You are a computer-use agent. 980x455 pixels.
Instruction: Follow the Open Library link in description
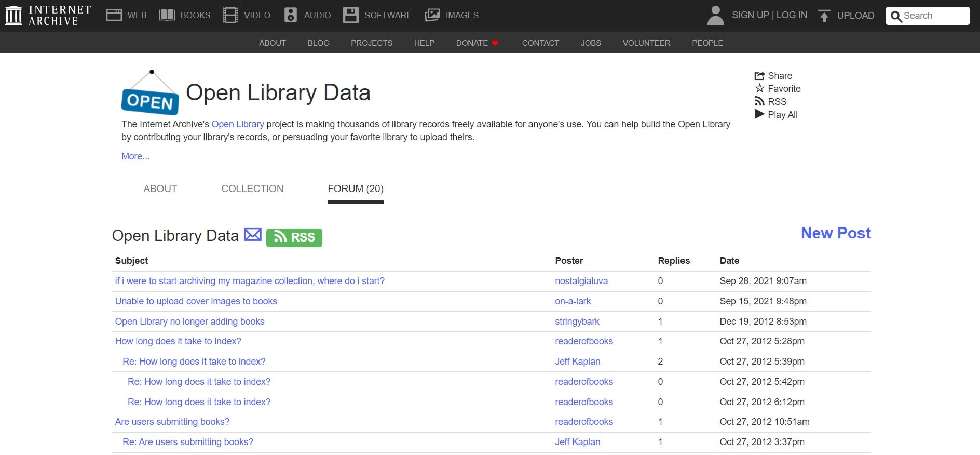(238, 124)
